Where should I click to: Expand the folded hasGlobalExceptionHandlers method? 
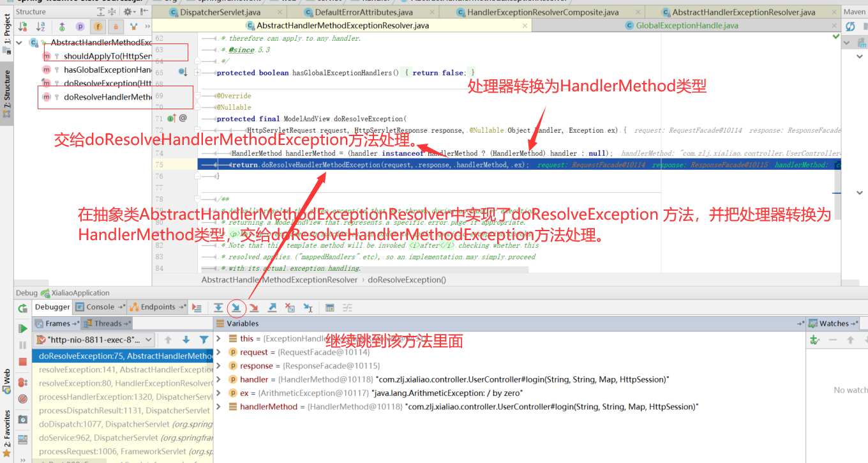click(197, 73)
